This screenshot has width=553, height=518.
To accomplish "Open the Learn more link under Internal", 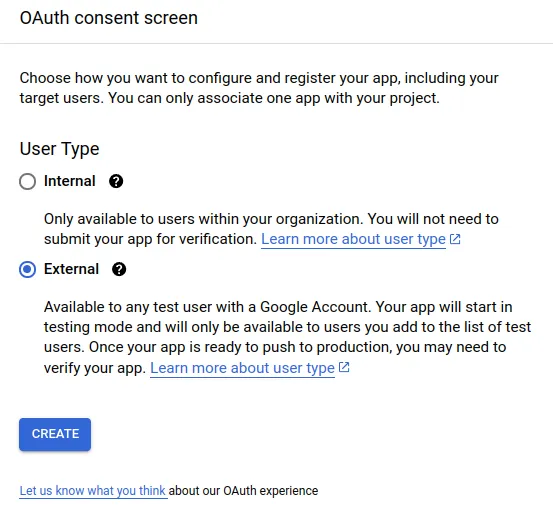I will point(353,239).
